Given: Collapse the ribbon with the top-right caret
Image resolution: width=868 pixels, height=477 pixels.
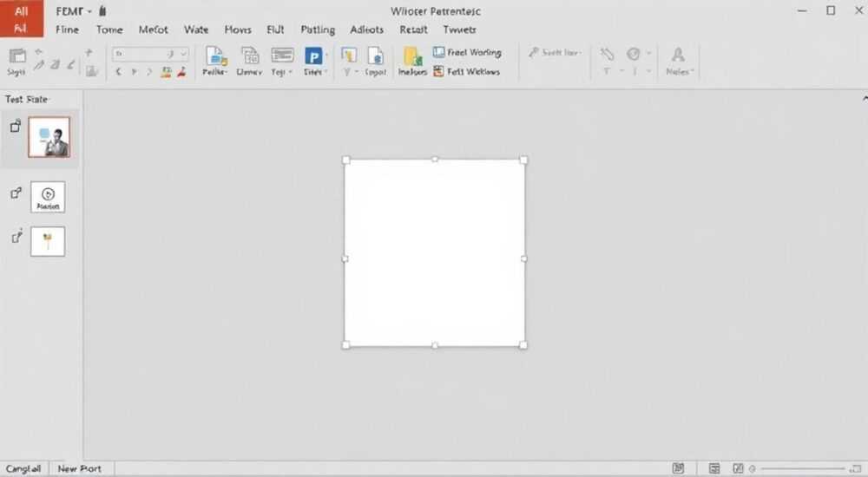Looking at the screenshot, I should coord(865,99).
